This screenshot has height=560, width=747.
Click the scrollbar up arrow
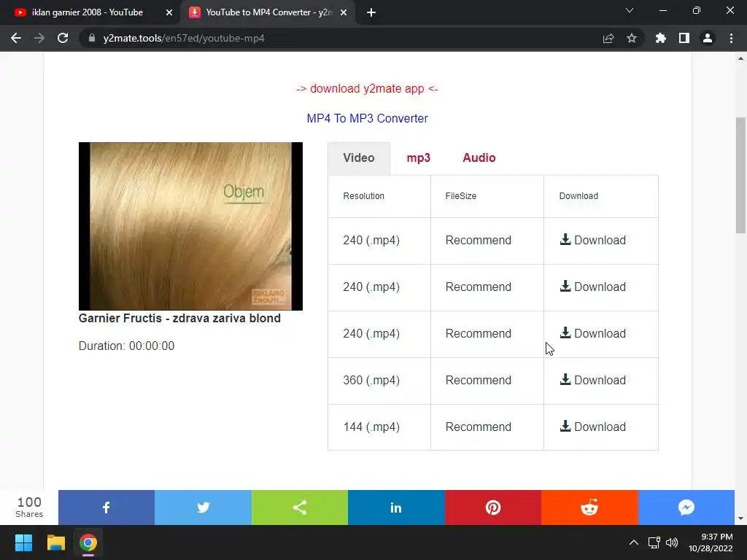coord(741,59)
